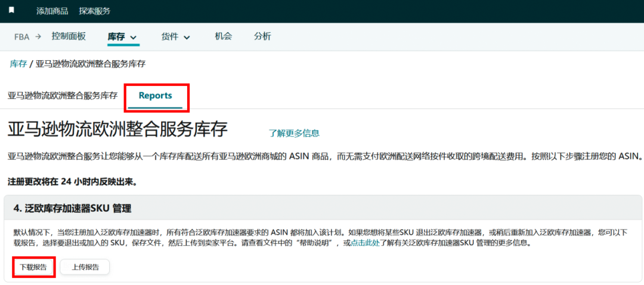Switch to 亚马逊物流欧洲整合服务库存 tab

(63, 95)
